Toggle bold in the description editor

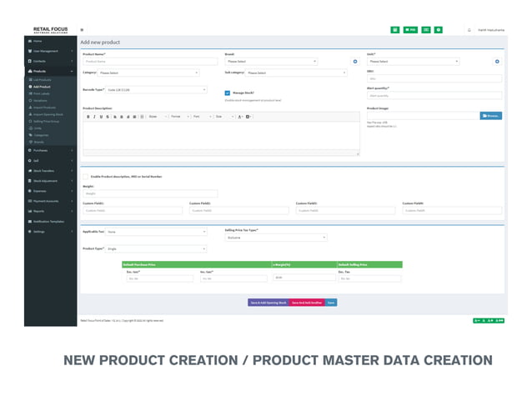point(88,117)
